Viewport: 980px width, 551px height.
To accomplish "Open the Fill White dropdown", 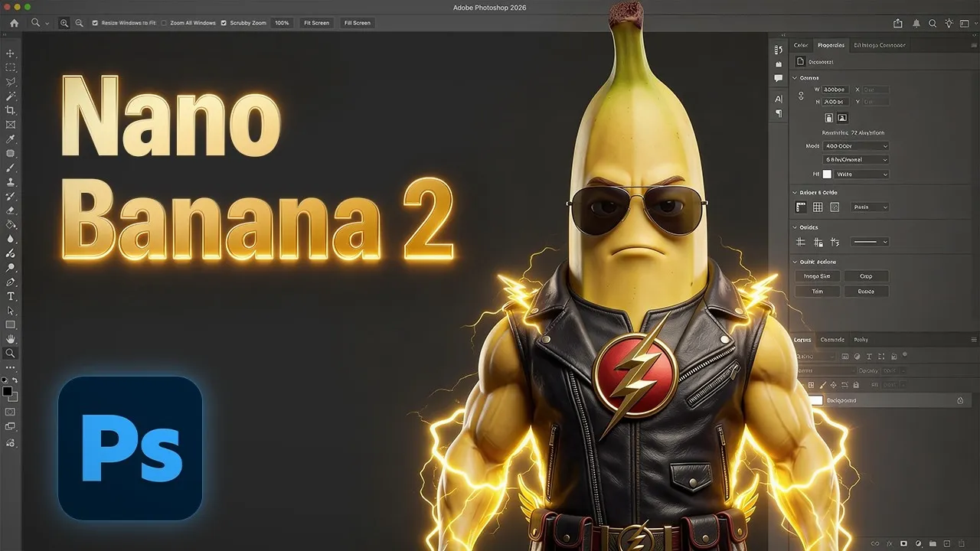I will (861, 174).
